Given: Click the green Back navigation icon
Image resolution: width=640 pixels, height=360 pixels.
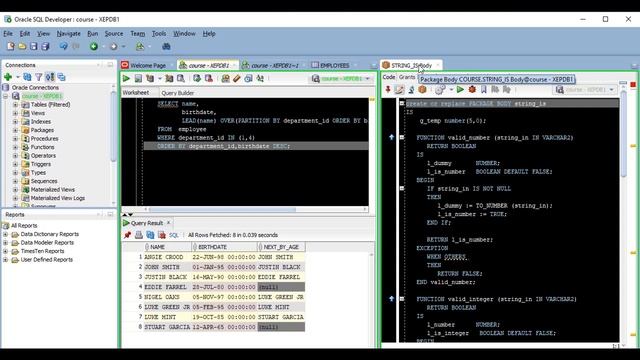Looking at the screenshot, I should 94,47.
